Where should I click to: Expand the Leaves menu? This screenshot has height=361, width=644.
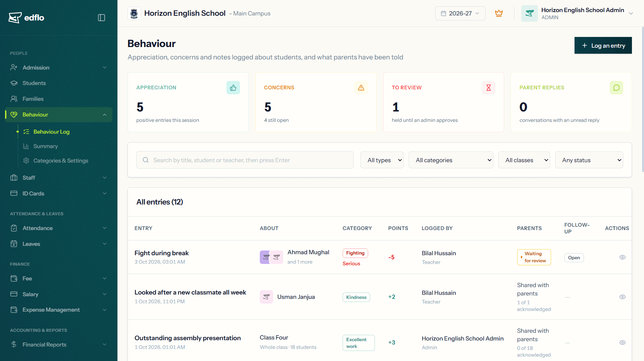(x=59, y=244)
